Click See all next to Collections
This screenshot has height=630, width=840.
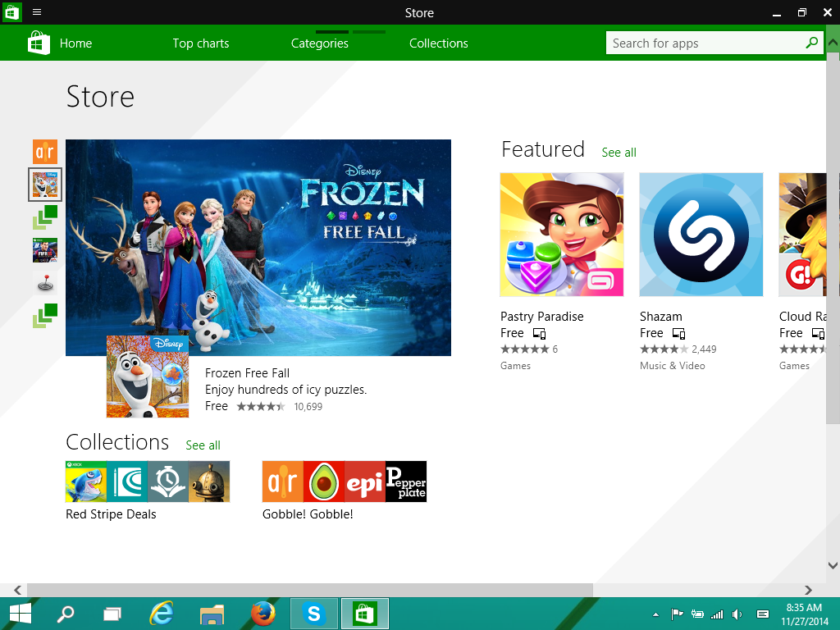pos(203,445)
